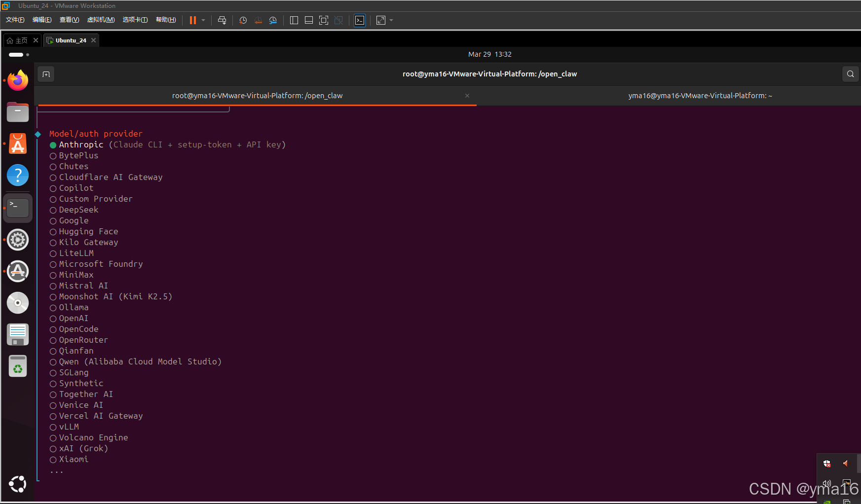Open Settings from the dock
This screenshot has height=504, width=861.
coord(18,240)
